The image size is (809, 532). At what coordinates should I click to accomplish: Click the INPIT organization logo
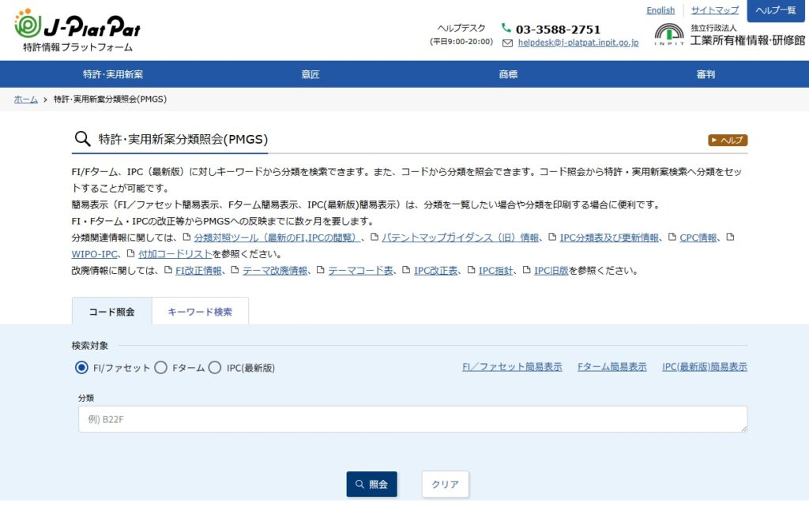pyautogui.click(x=668, y=35)
